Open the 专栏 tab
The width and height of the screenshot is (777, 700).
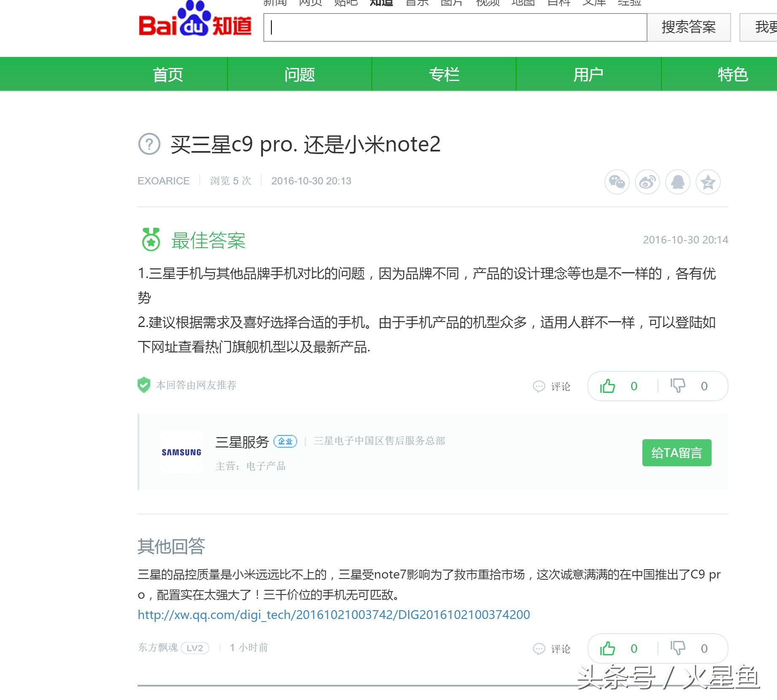444,74
